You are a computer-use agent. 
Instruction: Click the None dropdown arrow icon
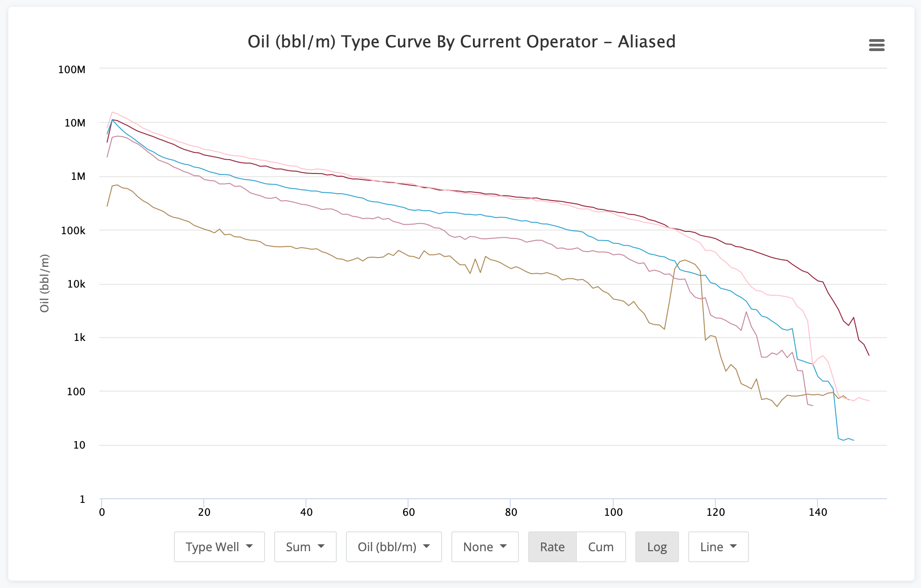pos(503,547)
